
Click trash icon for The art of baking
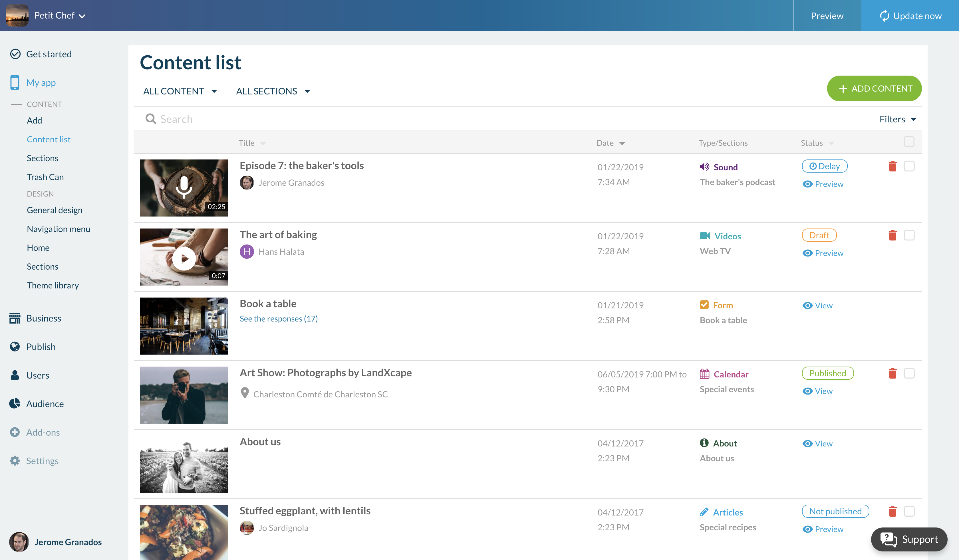[x=892, y=235]
